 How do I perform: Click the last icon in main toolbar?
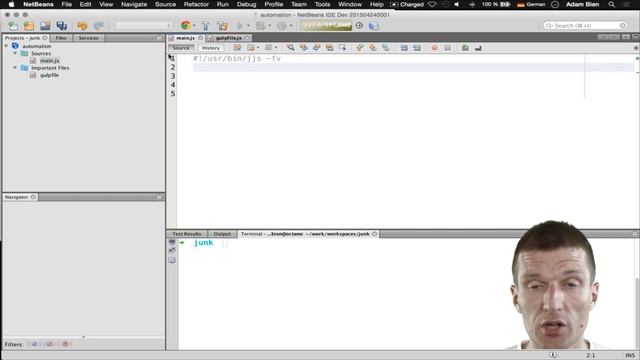tap(373, 26)
